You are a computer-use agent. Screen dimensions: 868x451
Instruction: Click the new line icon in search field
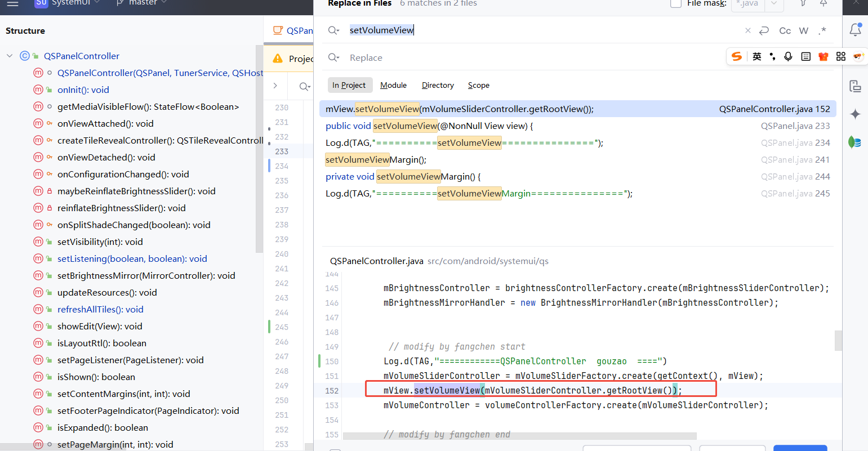coord(764,30)
